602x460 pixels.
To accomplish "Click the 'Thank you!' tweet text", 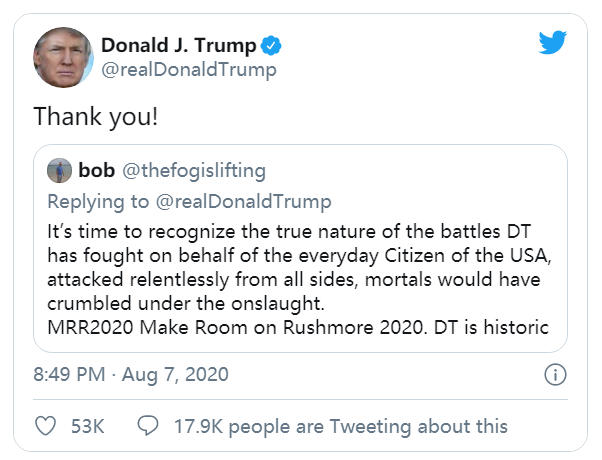I will coord(96,116).
